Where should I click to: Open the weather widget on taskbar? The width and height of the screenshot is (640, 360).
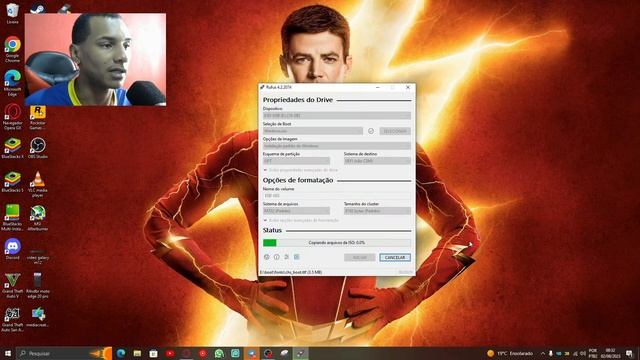click(510, 353)
